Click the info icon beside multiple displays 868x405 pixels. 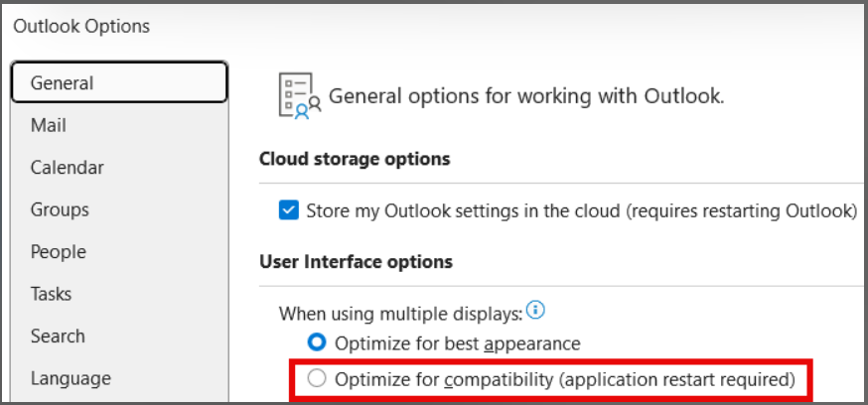[x=536, y=311]
